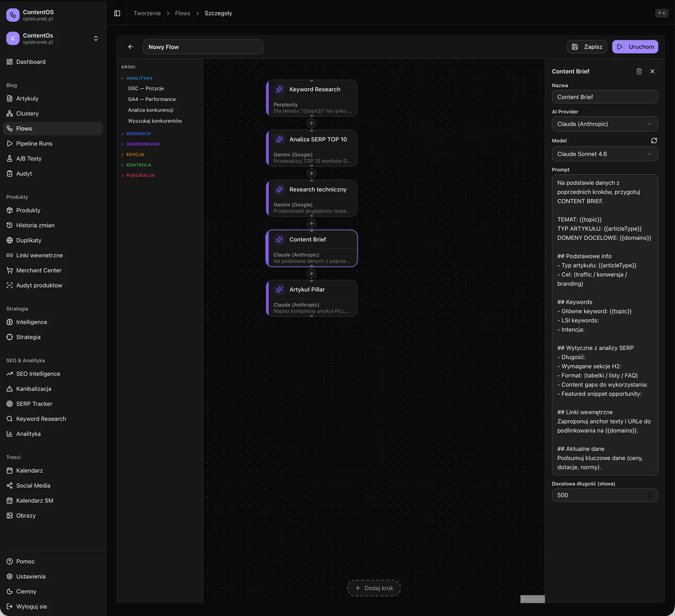
Task: Click Wyloguj sie to log out
Action: pyautogui.click(x=52, y=606)
